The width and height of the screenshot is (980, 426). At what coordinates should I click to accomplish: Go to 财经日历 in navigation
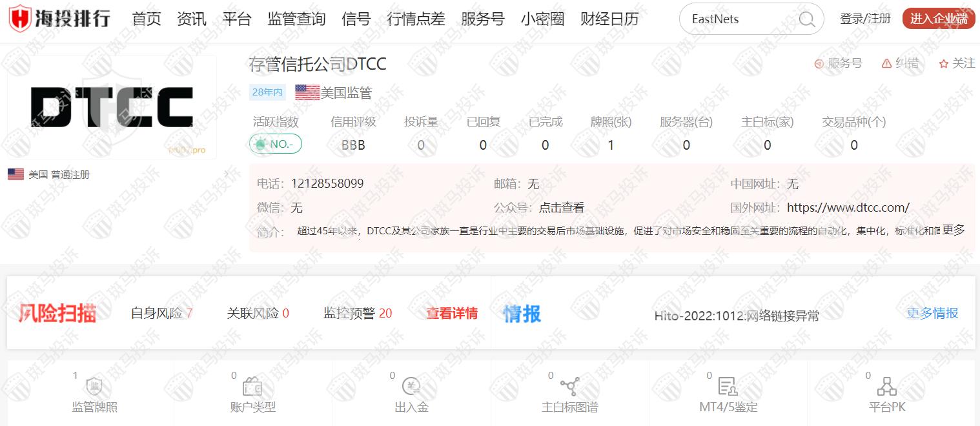[x=609, y=19]
